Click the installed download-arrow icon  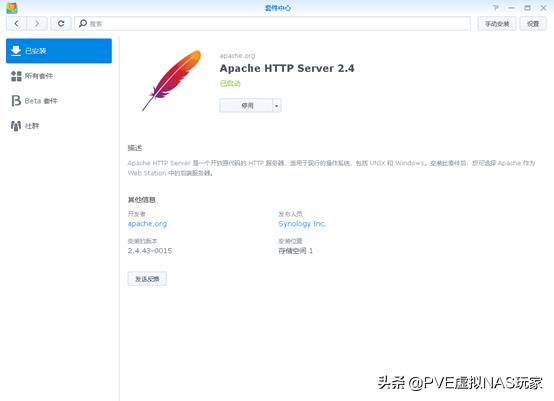[16, 51]
